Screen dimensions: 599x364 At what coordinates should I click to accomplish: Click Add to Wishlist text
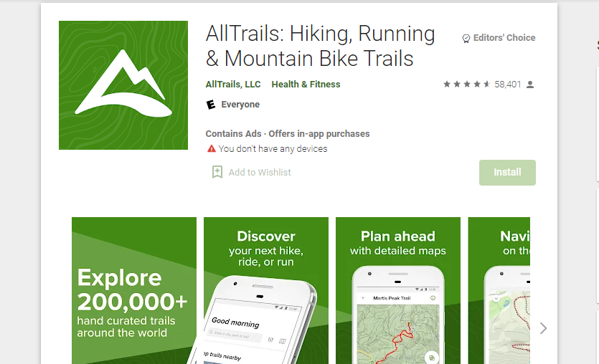click(260, 173)
